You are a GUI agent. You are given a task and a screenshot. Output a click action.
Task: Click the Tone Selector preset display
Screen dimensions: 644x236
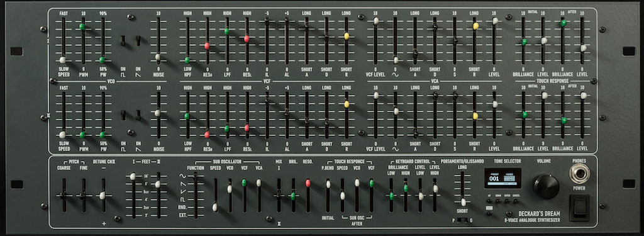pos(502,178)
